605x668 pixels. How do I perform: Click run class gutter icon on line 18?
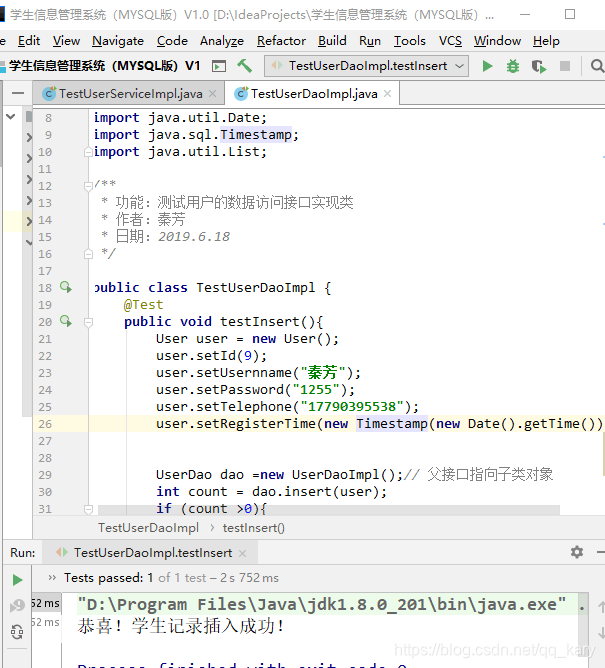click(66, 287)
